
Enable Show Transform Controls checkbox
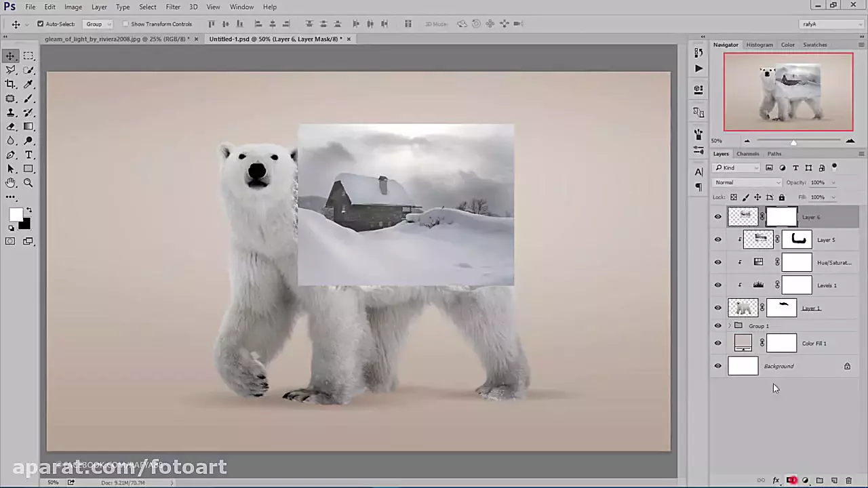coord(125,24)
